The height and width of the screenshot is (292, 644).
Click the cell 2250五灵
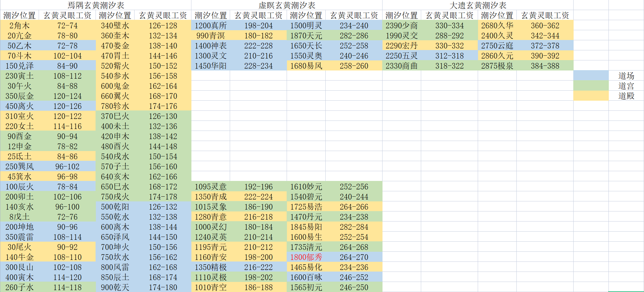[x=402, y=55]
